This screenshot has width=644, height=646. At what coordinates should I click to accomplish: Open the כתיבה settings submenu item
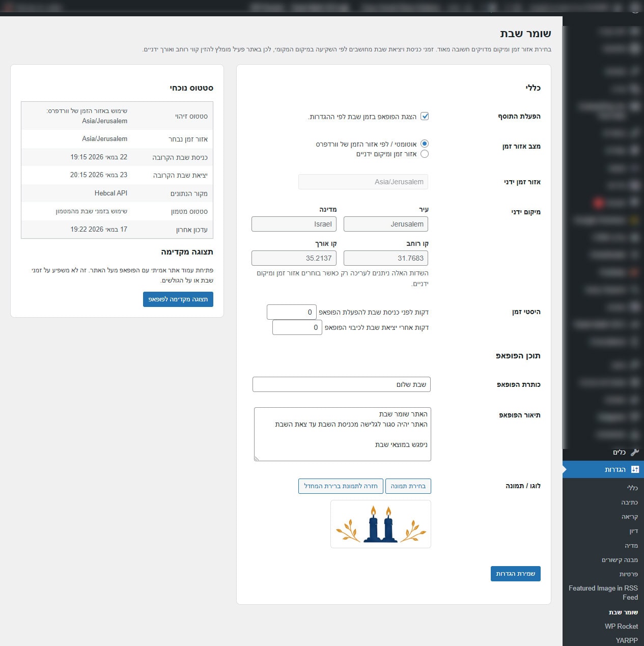click(x=629, y=502)
